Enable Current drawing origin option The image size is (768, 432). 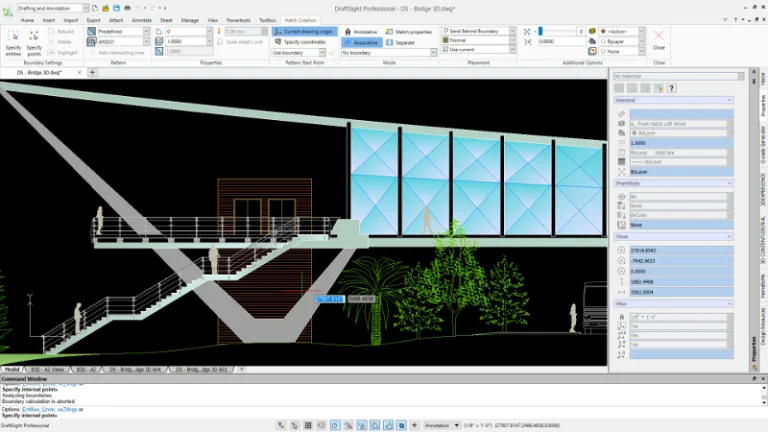[x=304, y=31]
